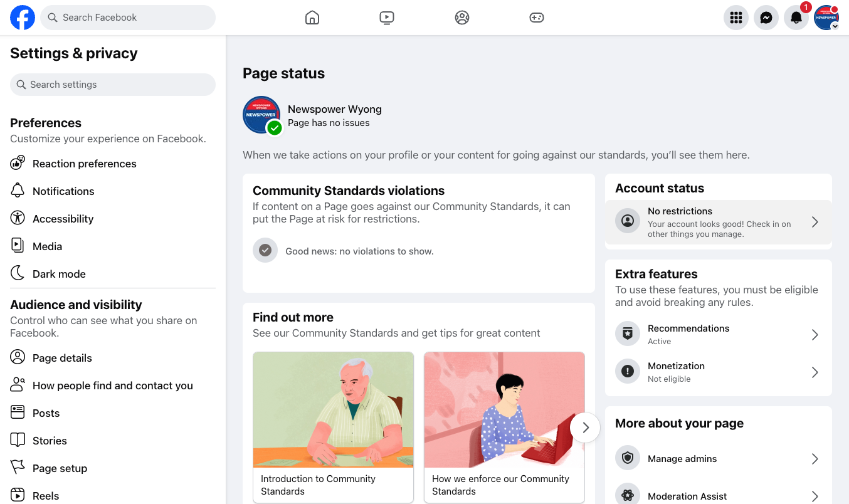Open the apps grid menu icon
The width and height of the screenshot is (849, 504).
736,18
